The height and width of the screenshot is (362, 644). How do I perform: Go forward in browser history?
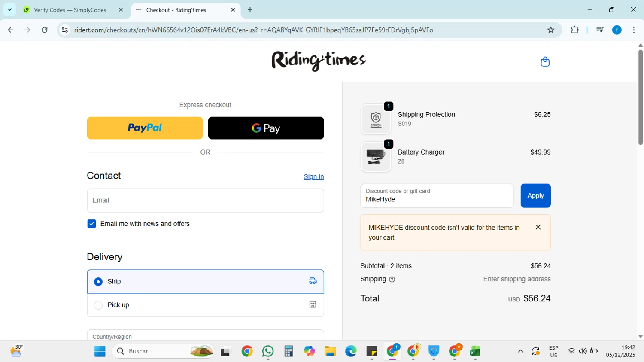(x=27, y=30)
